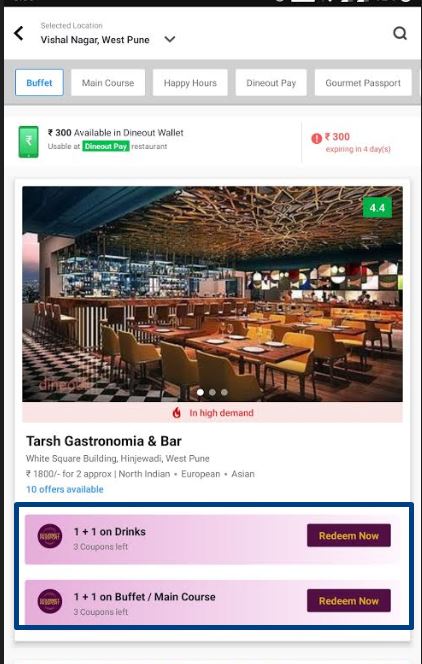The image size is (422, 664).
Task: Open the Gourmet Passport tab
Action: (x=363, y=83)
